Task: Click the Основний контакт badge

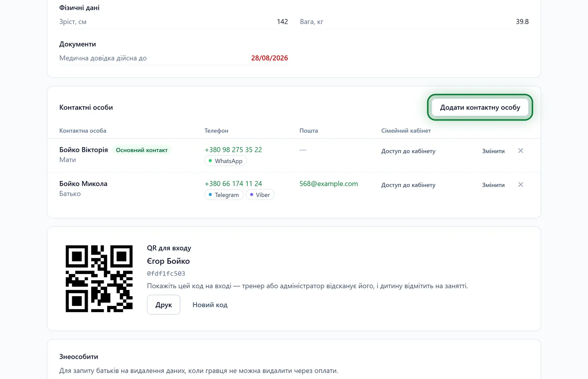Action: coord(142,150)
